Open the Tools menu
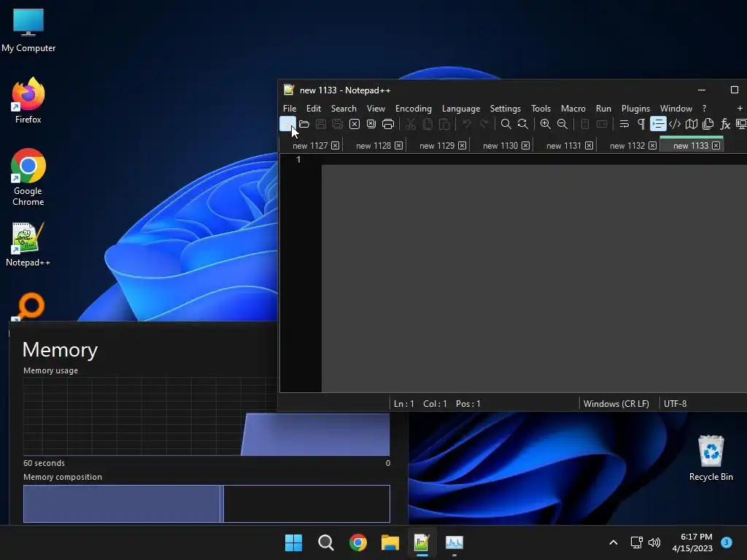 (x=541, y=109)
